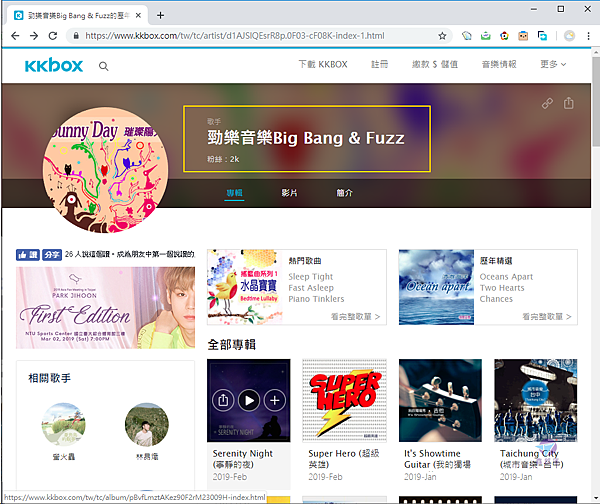Image resolution: width=600 pixels, height=504 pixels.
Task: Click the KKBOX logo
Action: (54, 65)
